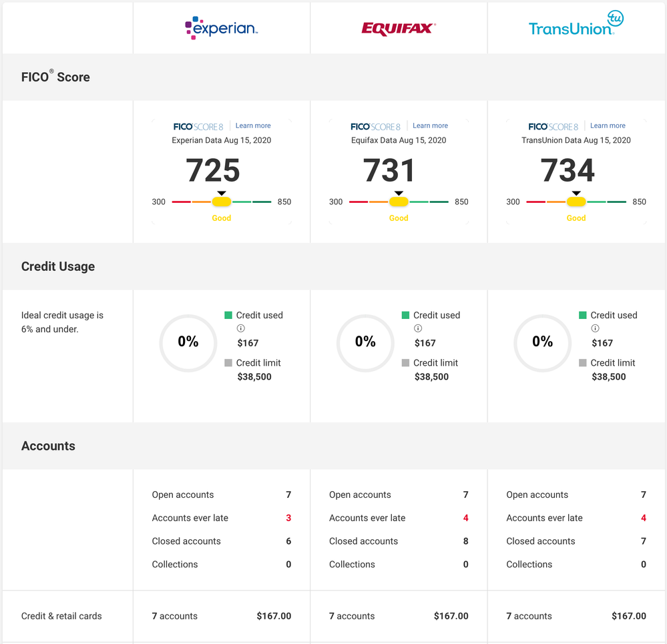Click Experian '7 accounts' retail cards entry
Viewport: 667px width, 644px height.
pos(174,616)
